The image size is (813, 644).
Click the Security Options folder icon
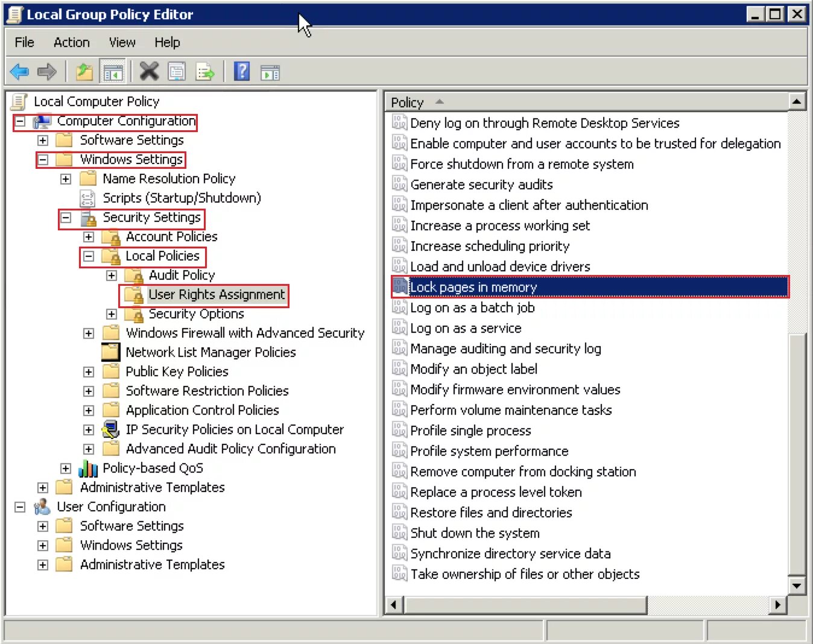(134, 315)
